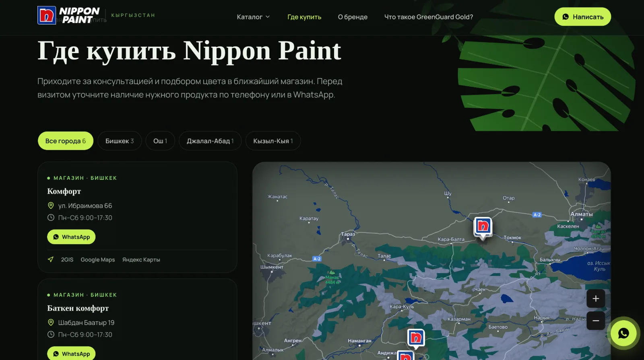Open the Nippon Paint logo homepage link

click(x=68, y=15)
